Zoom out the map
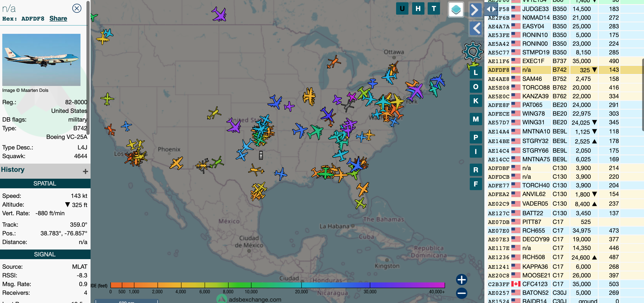 tap(462, 293)
